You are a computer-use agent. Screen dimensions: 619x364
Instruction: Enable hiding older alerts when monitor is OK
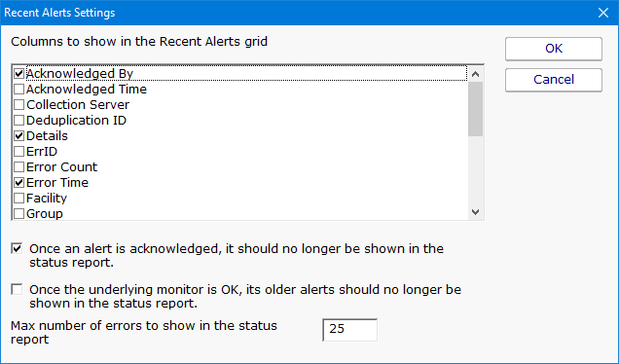17,289
